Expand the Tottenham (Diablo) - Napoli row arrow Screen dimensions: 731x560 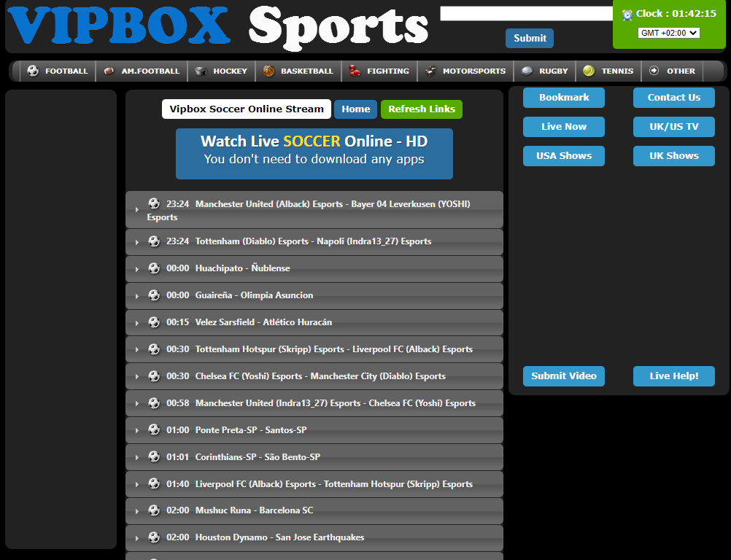136,242
